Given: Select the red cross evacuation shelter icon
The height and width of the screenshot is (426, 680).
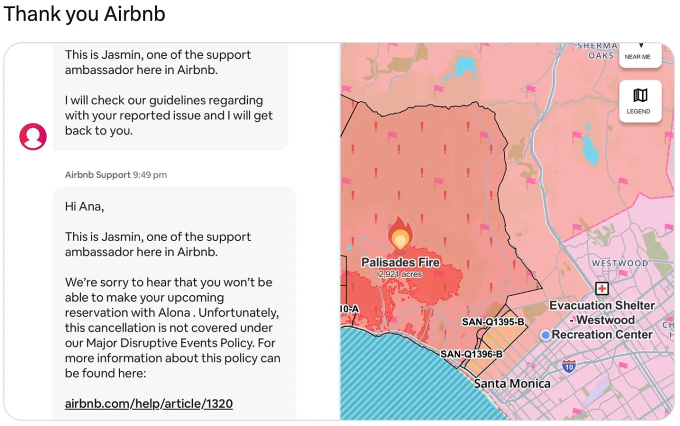Looking at the screenshot, I should click(602, 288).
